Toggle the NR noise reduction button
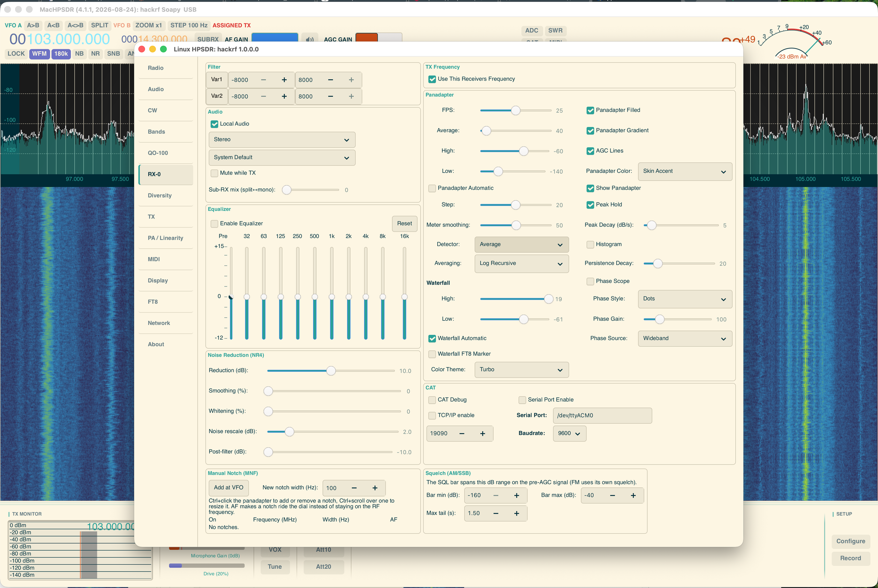Image resolution: width=878 pixels, height=588 pixels. [x=96, y=54]
